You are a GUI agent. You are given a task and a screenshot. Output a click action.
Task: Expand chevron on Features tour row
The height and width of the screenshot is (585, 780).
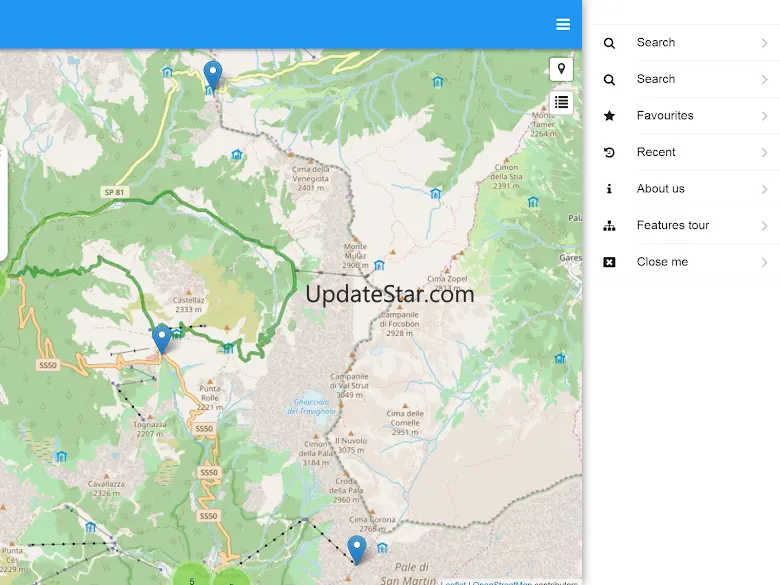tap(765, 226)
